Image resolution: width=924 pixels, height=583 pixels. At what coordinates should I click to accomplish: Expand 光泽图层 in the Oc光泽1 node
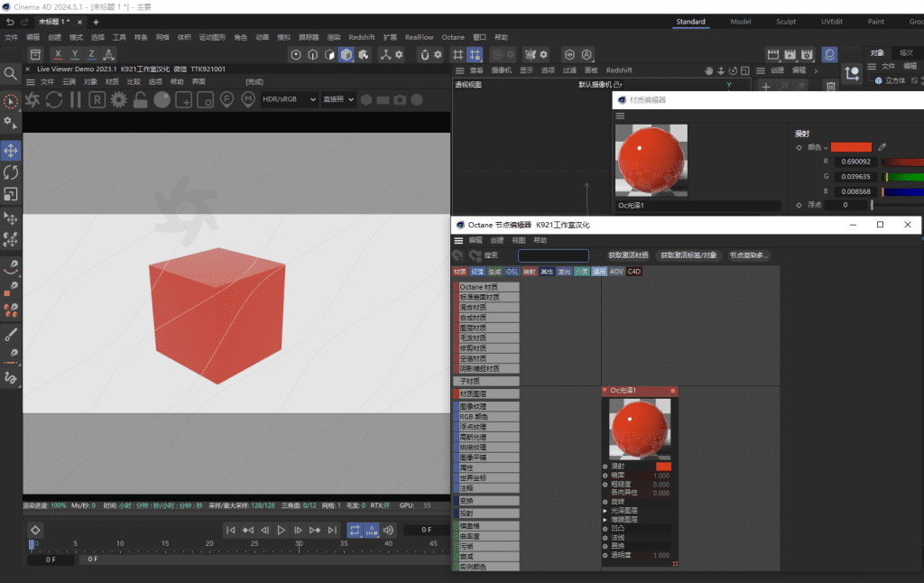click(605, 511)
